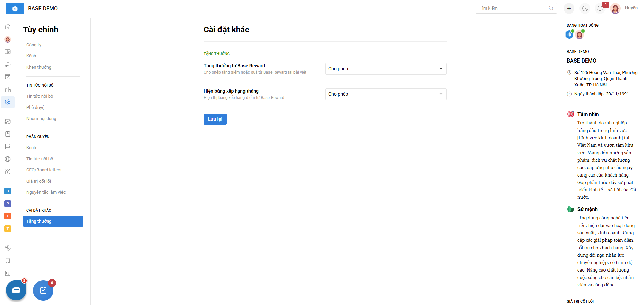Open the floating task checklist button
The height and width of the screenshot is (305, 644).
(x=43, y=290)
